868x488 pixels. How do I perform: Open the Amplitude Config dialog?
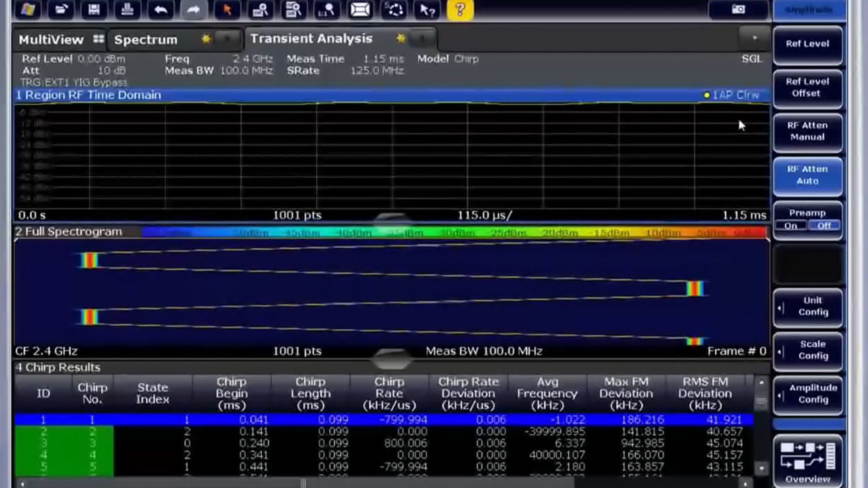point(807,394)
